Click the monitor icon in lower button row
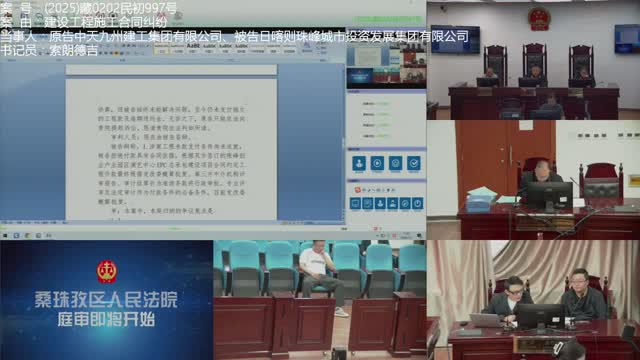Viewport: 640px width, 360px height. tap(355, 203)
